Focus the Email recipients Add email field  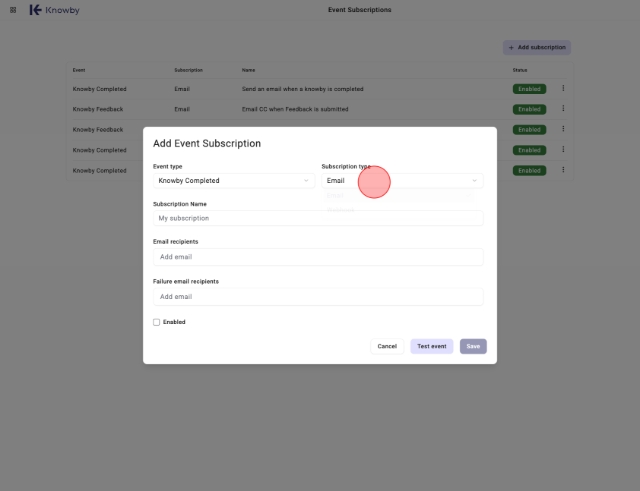[318, 257]
